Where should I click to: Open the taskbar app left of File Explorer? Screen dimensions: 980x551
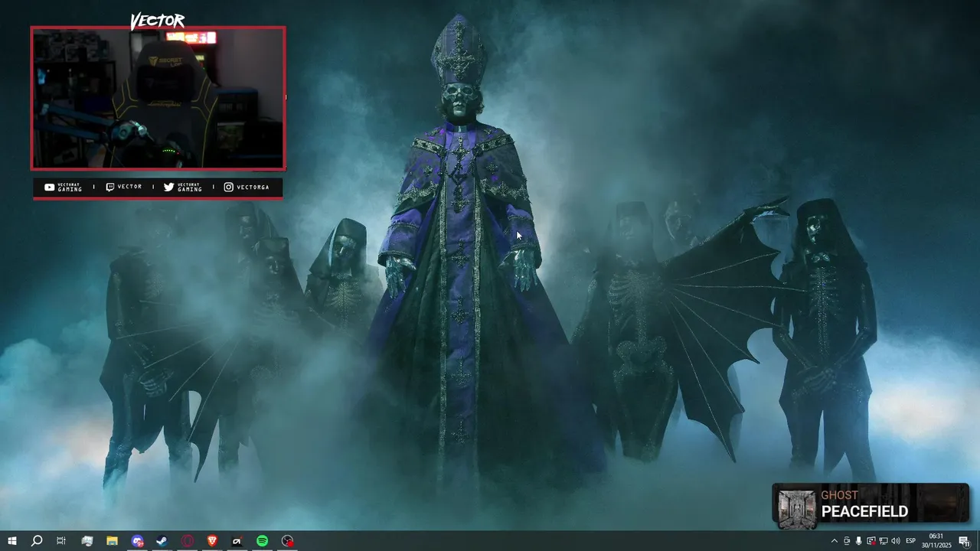click(87, 541)
